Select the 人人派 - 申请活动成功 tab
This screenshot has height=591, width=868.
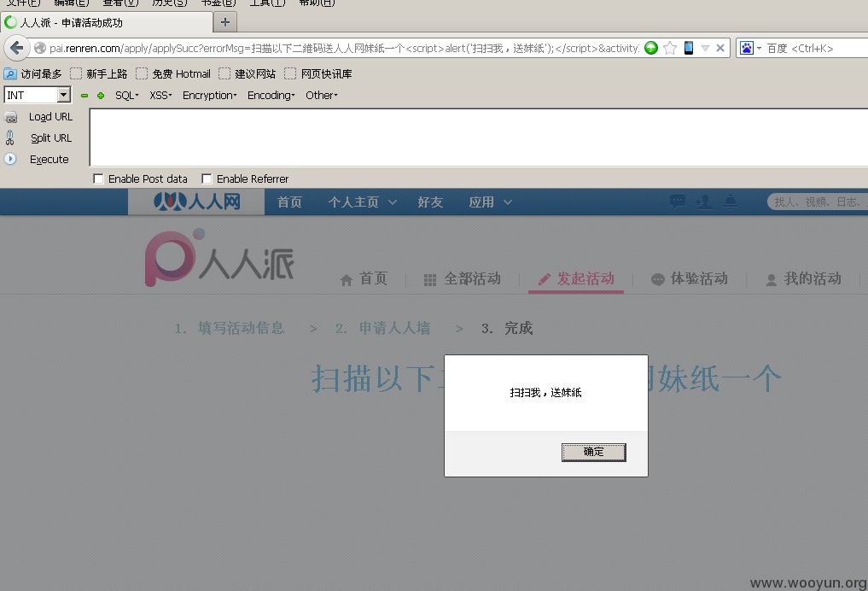click(107, 23)
